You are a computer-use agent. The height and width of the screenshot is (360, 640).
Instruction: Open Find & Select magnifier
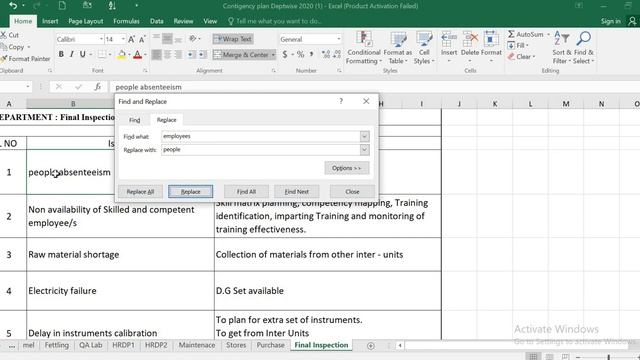point(584,48)
